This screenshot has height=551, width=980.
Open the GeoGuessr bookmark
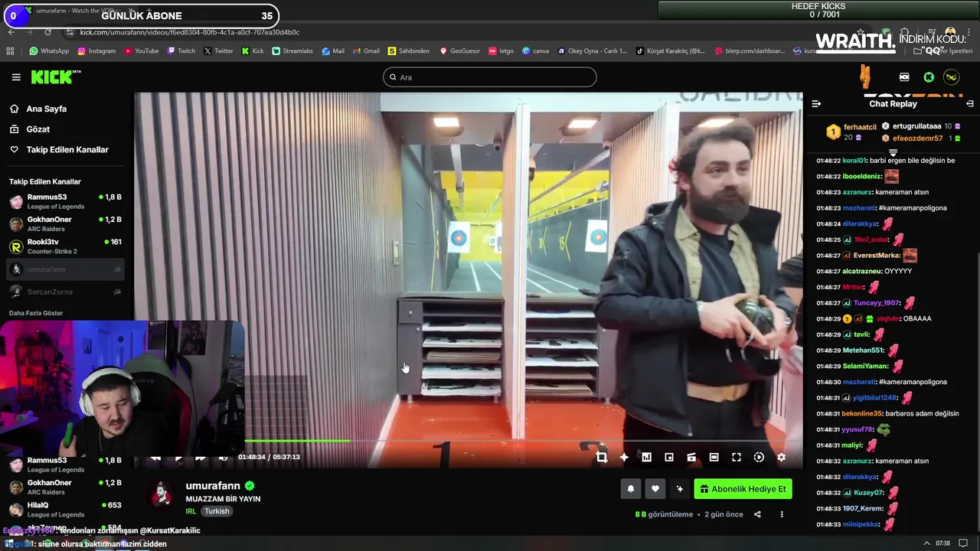[x=460, y=51]
